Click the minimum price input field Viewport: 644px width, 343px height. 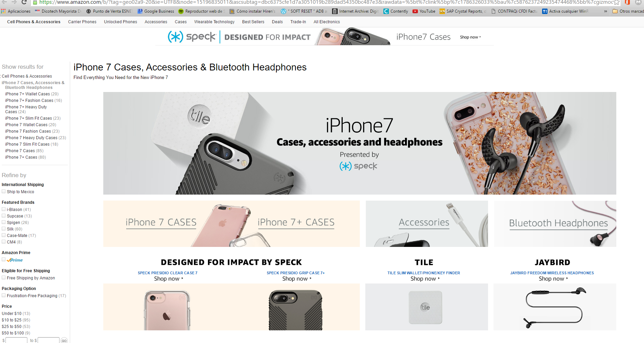[16, 341]
